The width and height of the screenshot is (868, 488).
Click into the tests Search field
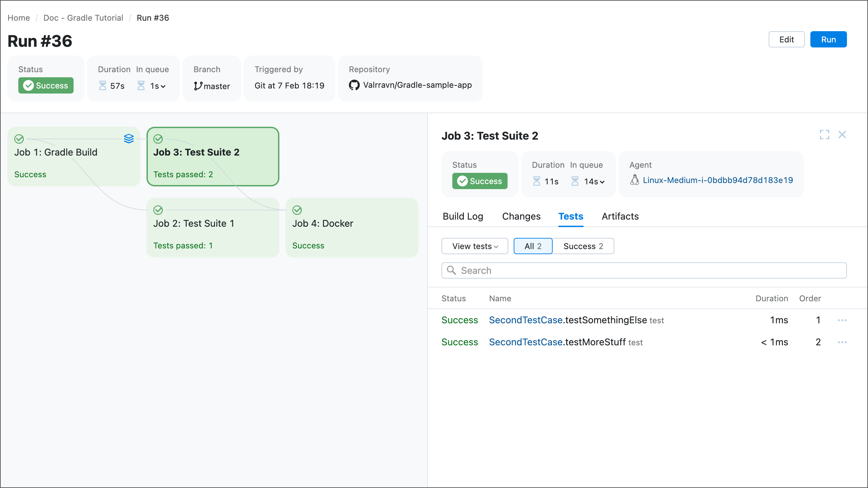coord(644,270)
